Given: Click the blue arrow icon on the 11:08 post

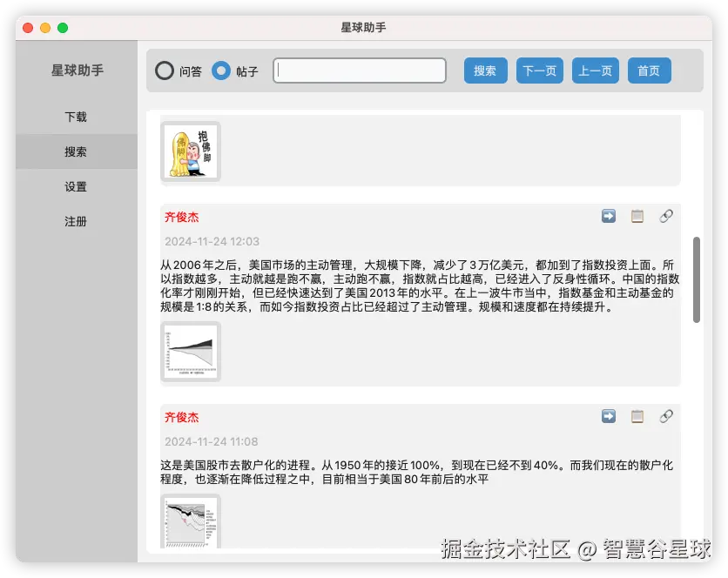Looking at the screenshot, I should (608, 416).
